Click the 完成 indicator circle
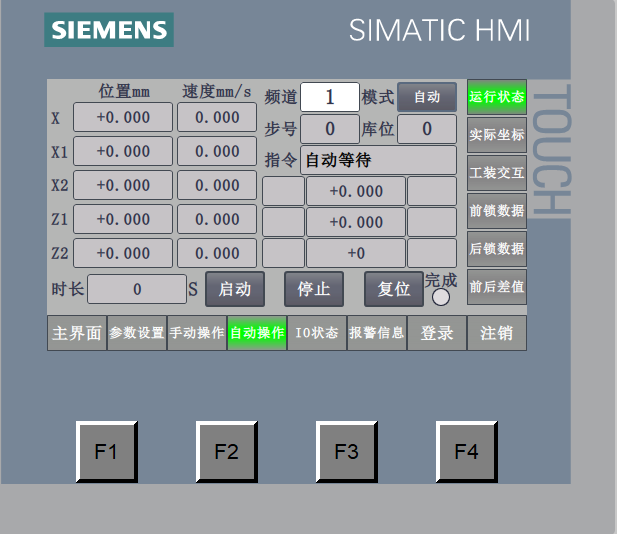Image resolution: width=617 pixels, height=534 pixels. pos(441,297)
